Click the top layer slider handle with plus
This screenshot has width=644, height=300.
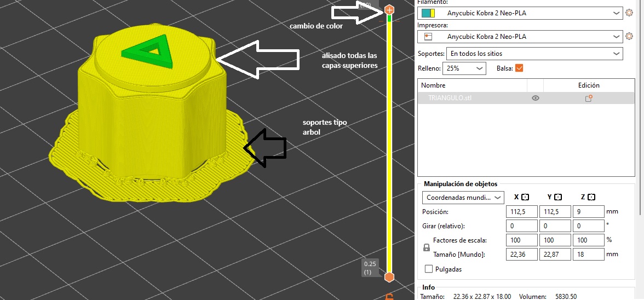point(389,10)
